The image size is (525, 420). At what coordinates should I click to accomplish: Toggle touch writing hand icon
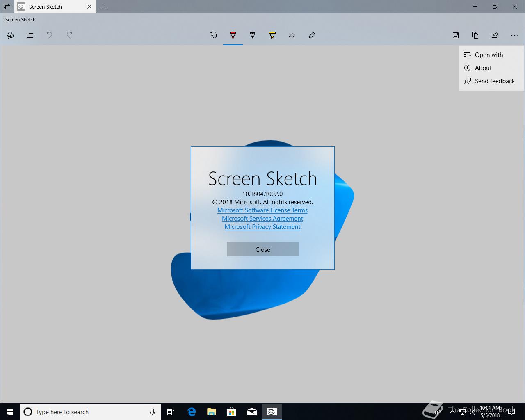(x=213, y=35)
